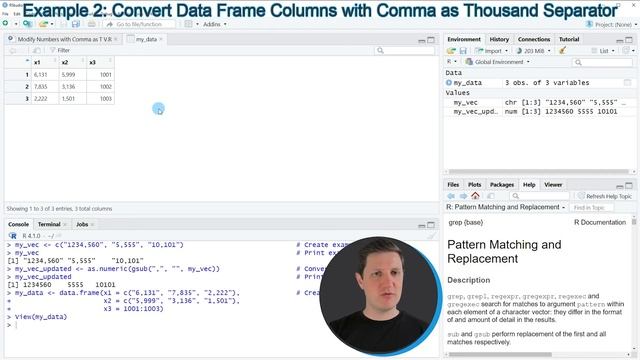Open Help home page icon
The height and width of the screenshot is (360, 640).
[x=475, y=196]
